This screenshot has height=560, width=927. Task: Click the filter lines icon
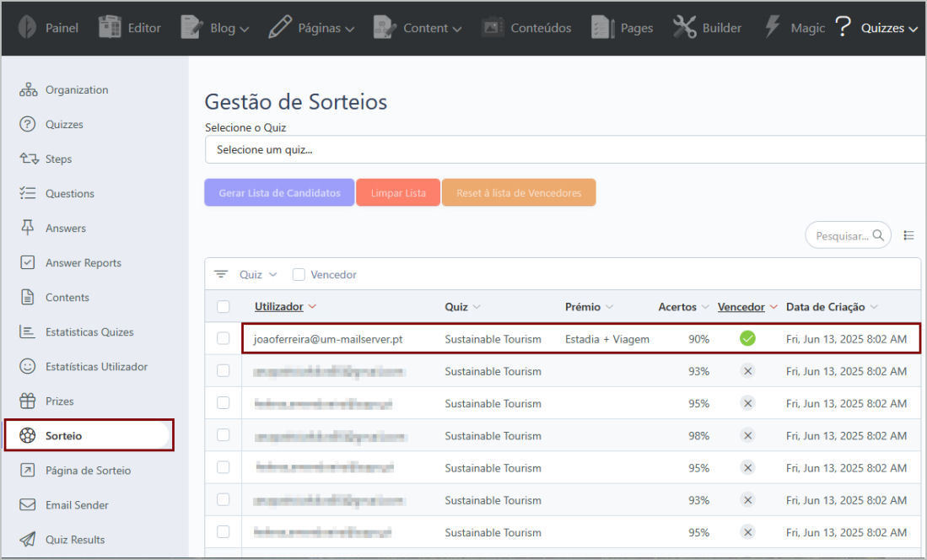(221, 274)
